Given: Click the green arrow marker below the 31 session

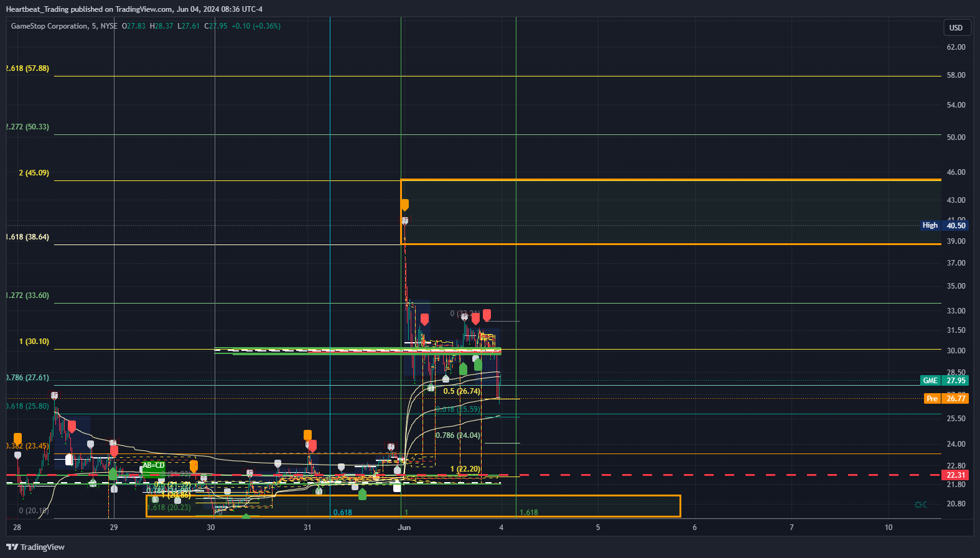Looking at the screenshot, I should 362,495.
